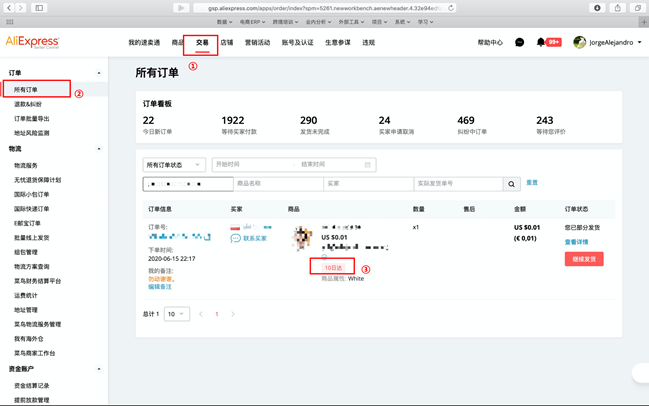Viewport: 649px width, 406px height.
Task: Go back using Safari's back arrow
Action: pos(9,7)
